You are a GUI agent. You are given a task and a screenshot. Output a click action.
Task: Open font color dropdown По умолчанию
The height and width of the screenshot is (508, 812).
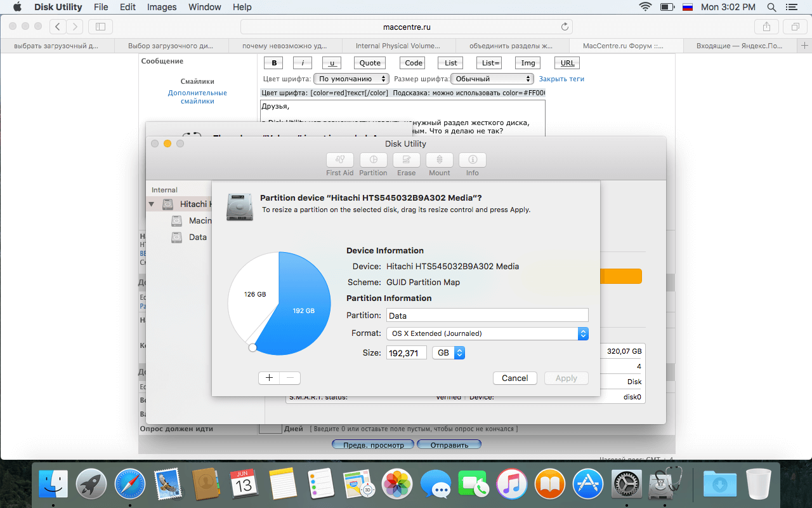point(351,79)
